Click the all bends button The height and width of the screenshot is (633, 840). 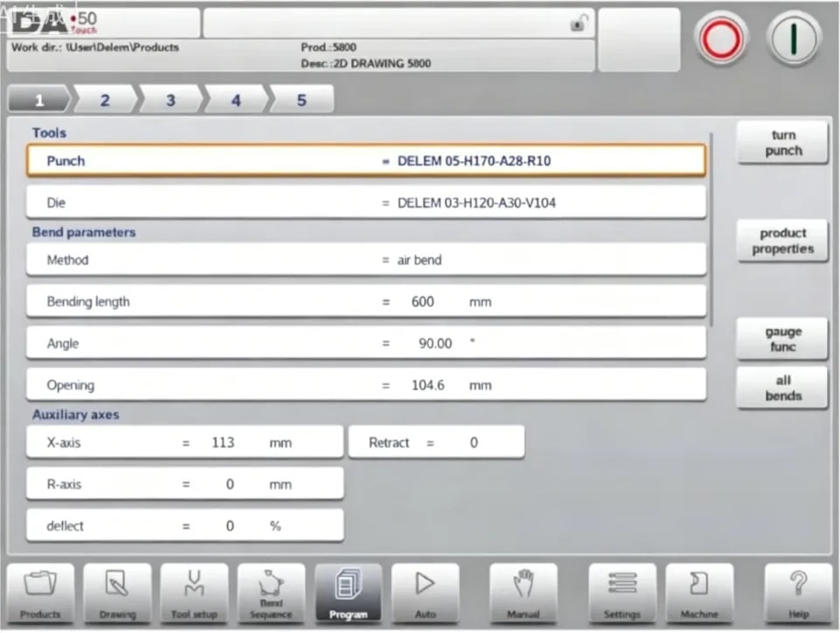tap(782, 388)
